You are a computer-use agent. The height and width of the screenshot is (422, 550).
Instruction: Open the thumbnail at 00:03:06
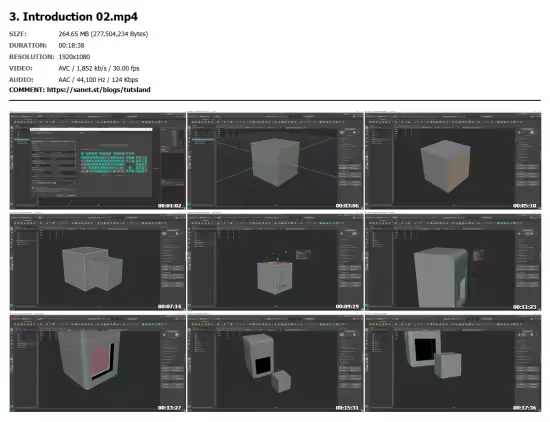tap(275, 160)
